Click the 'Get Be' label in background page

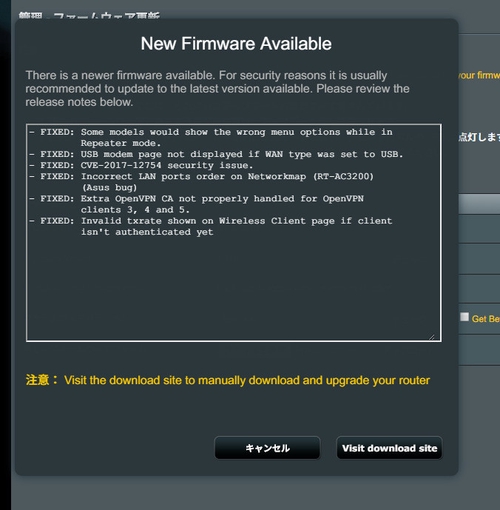tap(486, 319)
